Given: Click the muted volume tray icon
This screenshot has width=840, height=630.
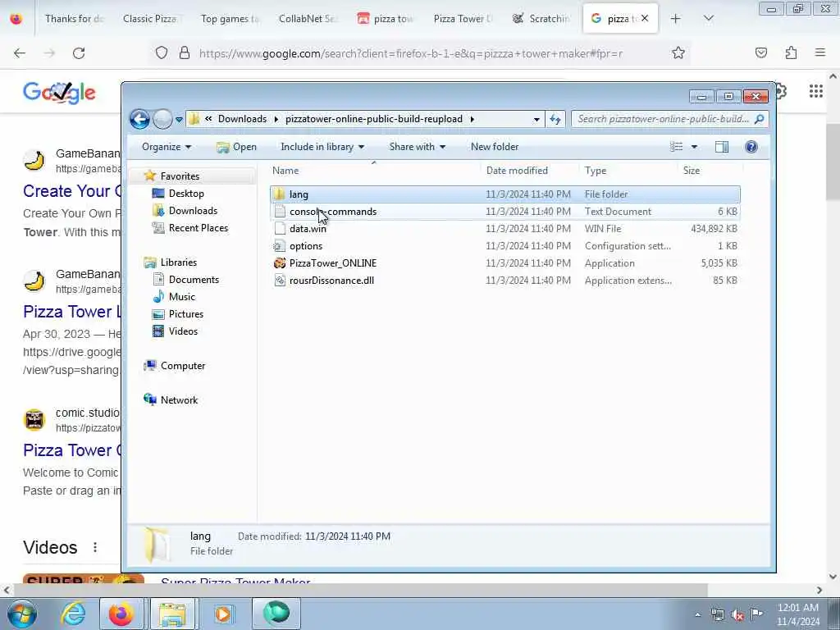Looking at the screenshot, I should coord(737,615).
